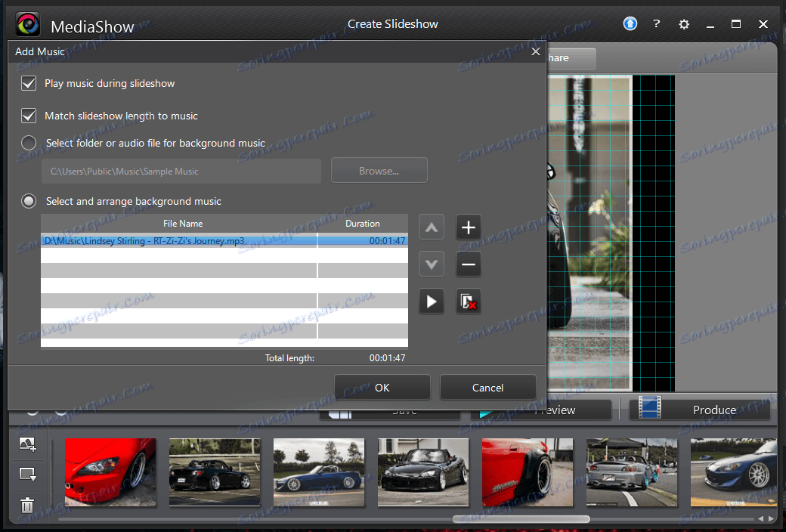Uncheck Play music during slideshow
This screenshot has width=786, height=532.
[29, 83]
